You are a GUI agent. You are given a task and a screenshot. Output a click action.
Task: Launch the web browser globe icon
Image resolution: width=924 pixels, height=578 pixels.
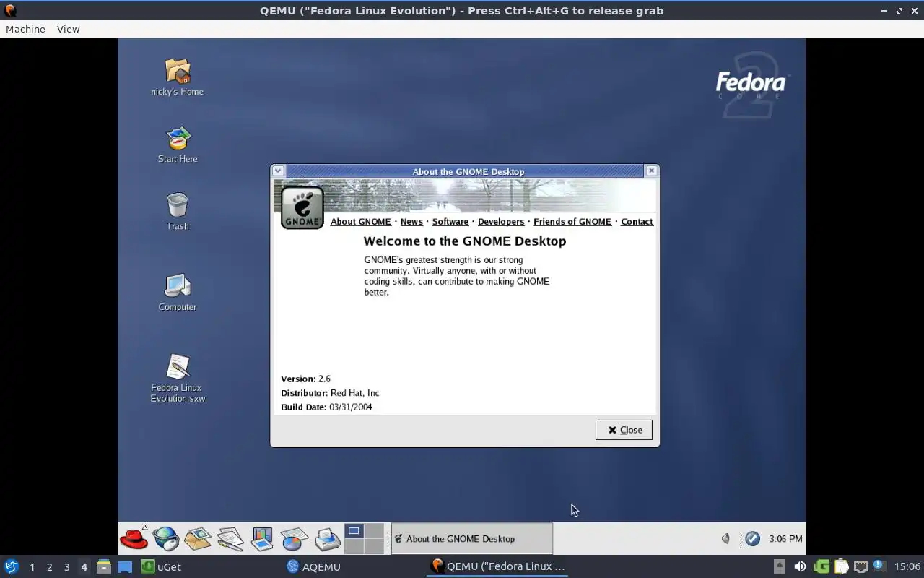tap(165, 538)
